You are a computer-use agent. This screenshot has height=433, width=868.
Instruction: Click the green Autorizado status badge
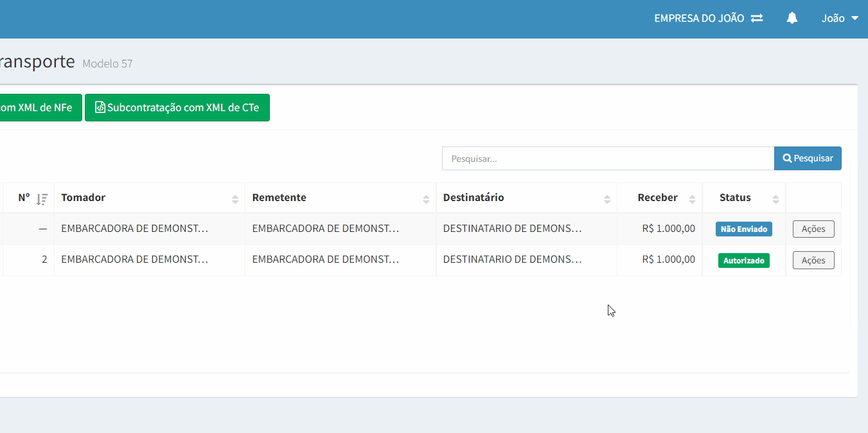tap(743, 261)
